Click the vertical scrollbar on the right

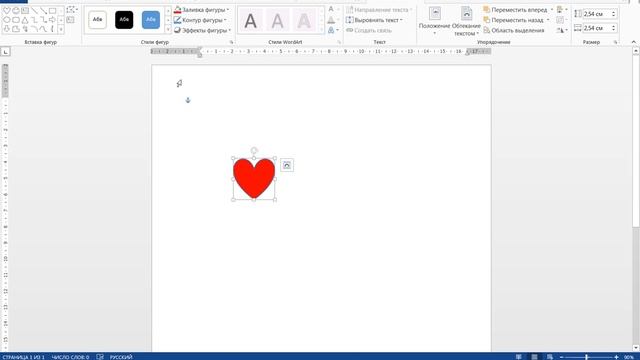pyautogui.click(x=636, y=200)
